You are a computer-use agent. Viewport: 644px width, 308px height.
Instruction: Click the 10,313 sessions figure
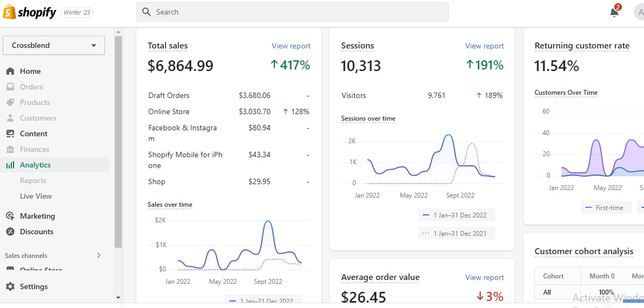(361, 66)
